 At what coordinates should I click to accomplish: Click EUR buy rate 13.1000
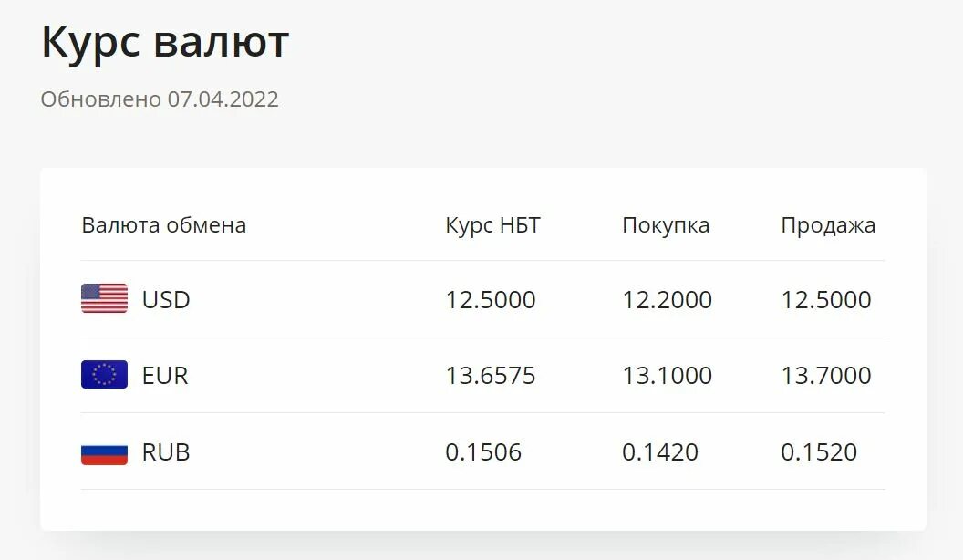point(667,375)
